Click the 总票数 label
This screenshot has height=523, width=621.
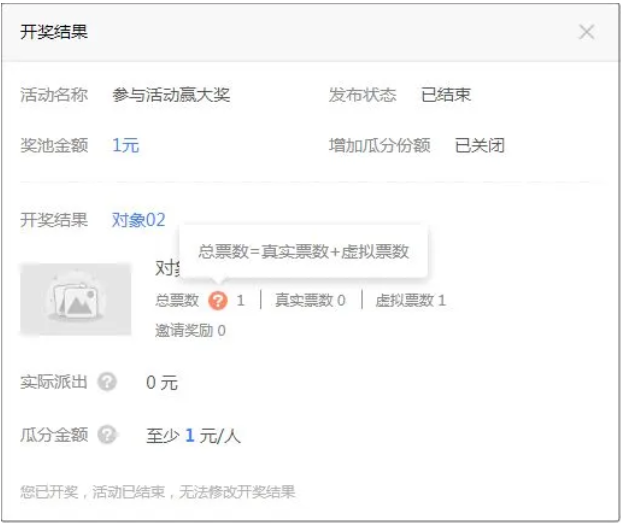click(x=177, y=300)
